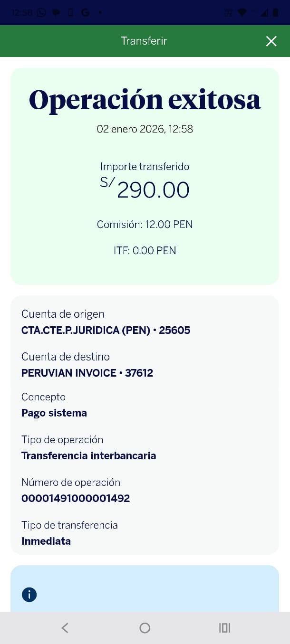The image size is (290, 644).
Task: Tap the Inmediata transfer type value
Action: (x=46, y=541)
